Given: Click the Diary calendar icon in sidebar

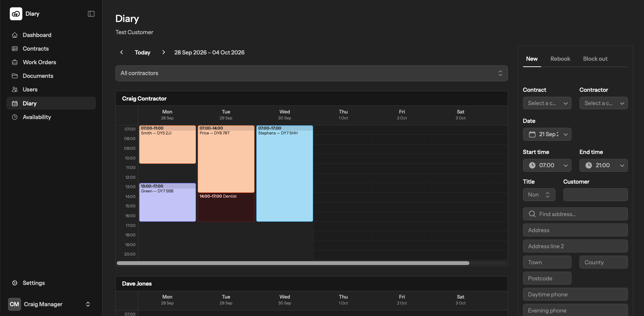Looking at the screenshot, I should 15,103.
